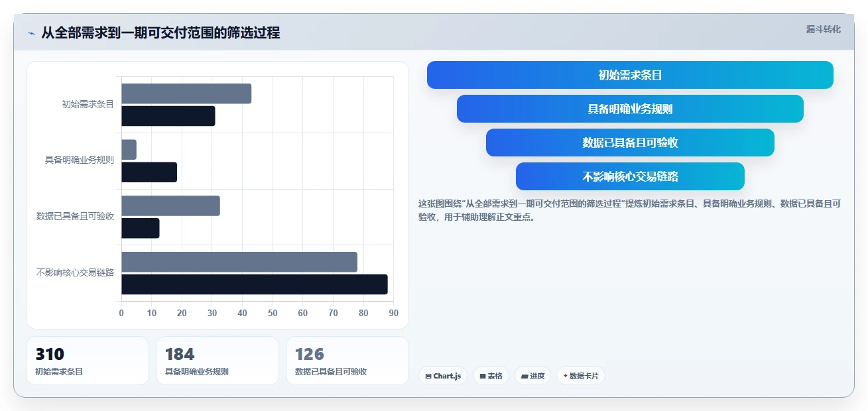The image size is (868, 411).
Task: Click the title 从全部需求到一期可交付范围的筛选过程
Action: pos(160,32)
